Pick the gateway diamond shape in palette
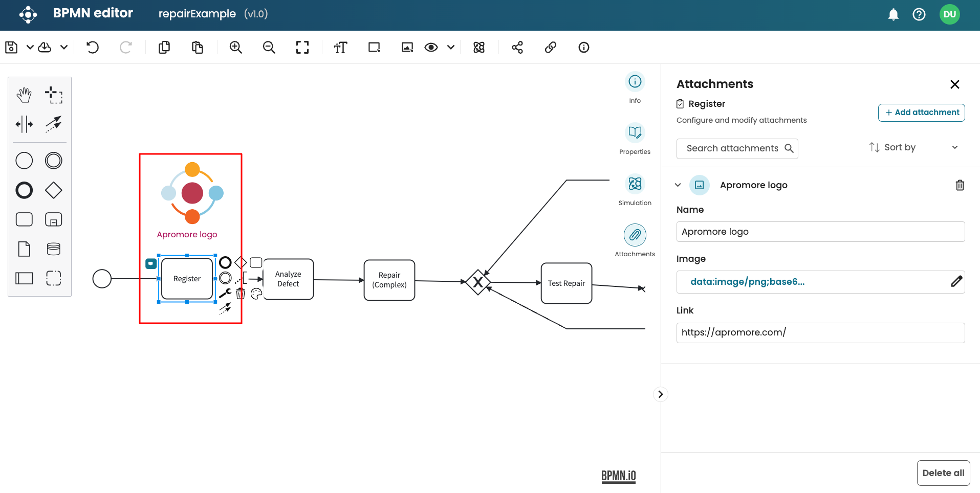The image size is (980, 493). pyautogui.click(x=53, y=190)
